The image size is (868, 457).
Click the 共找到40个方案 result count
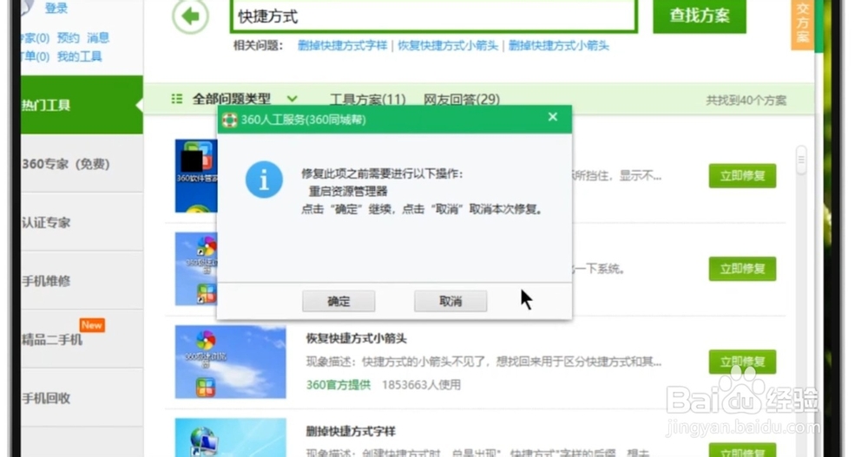click(x=746, y=100)
